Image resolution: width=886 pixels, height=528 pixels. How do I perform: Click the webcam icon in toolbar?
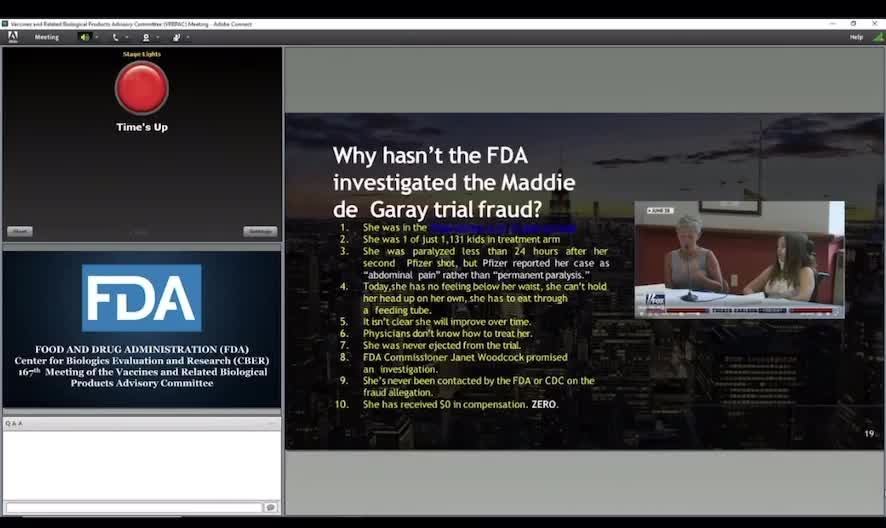[146, 37]
